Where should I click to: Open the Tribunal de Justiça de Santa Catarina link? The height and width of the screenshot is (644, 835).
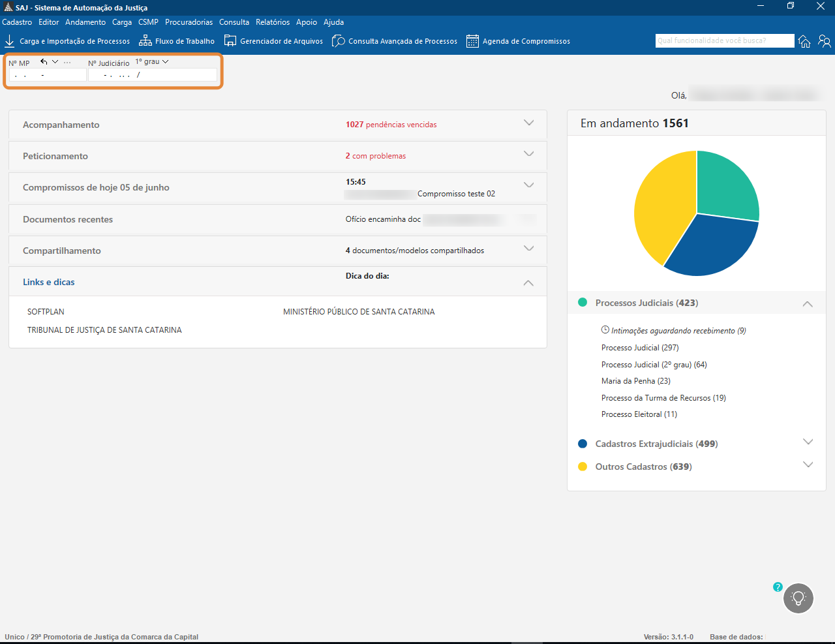click(104, 330)
